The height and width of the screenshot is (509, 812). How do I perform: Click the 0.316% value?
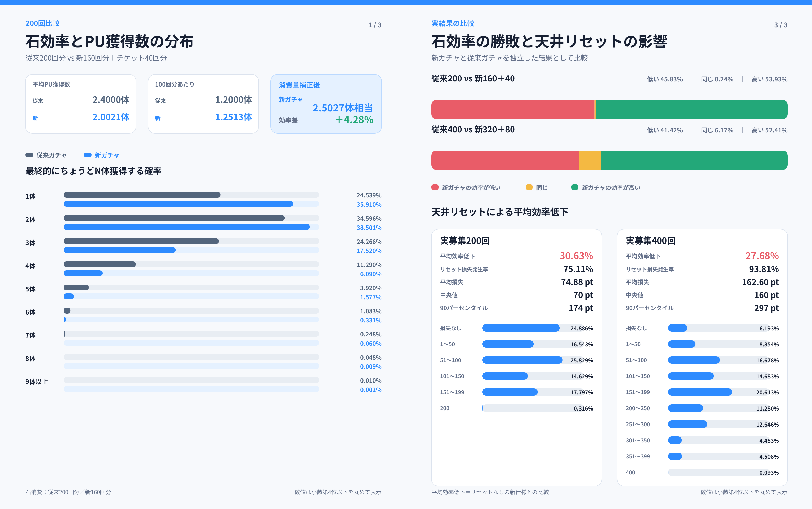tap(584, 408)
